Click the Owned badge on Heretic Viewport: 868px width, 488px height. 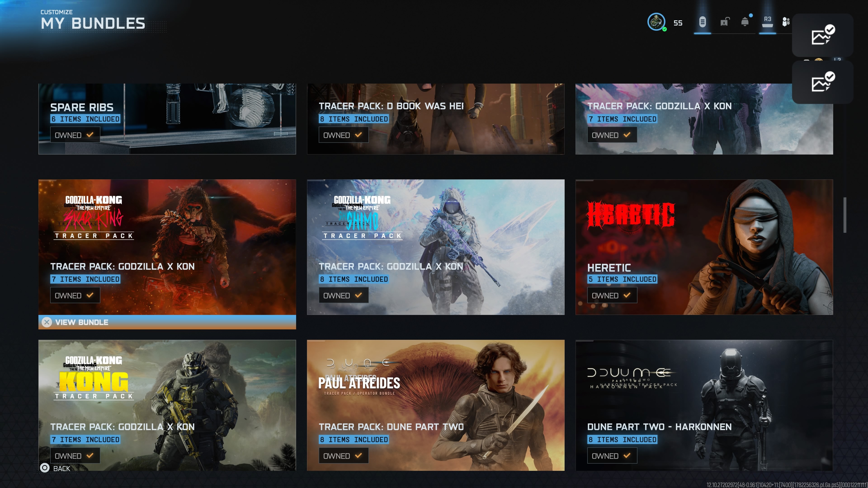point(612,295)
